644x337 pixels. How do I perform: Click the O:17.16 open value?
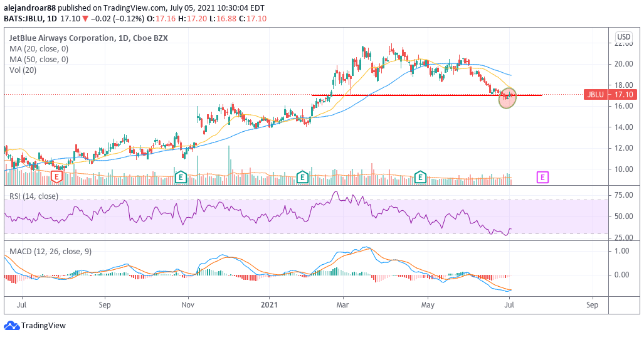(161, 18)
